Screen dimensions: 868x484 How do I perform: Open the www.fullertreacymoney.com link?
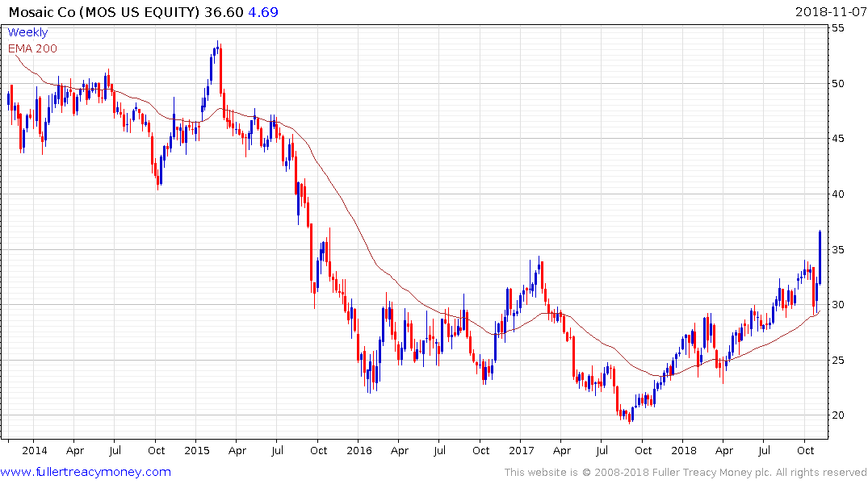[x=86, y=472]
